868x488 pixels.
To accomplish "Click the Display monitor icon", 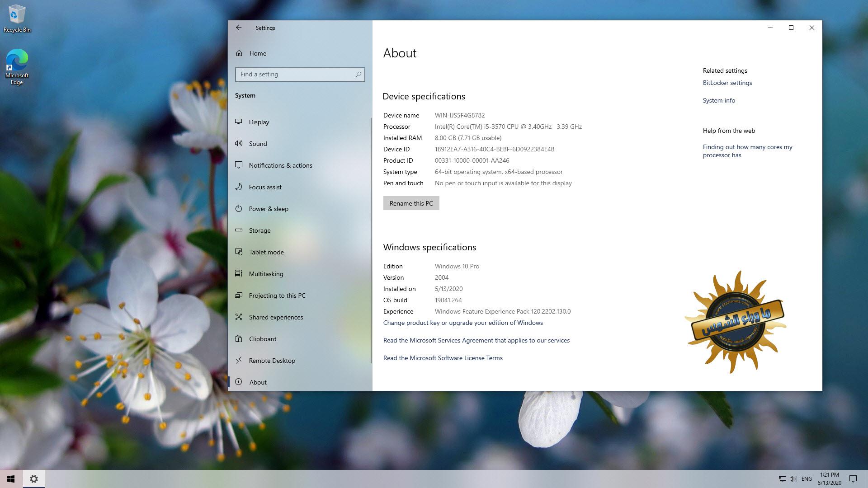I will click(x=239, y=122).
